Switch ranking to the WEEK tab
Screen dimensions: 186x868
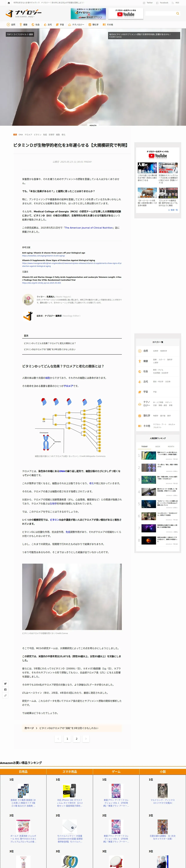click(158, 446)
